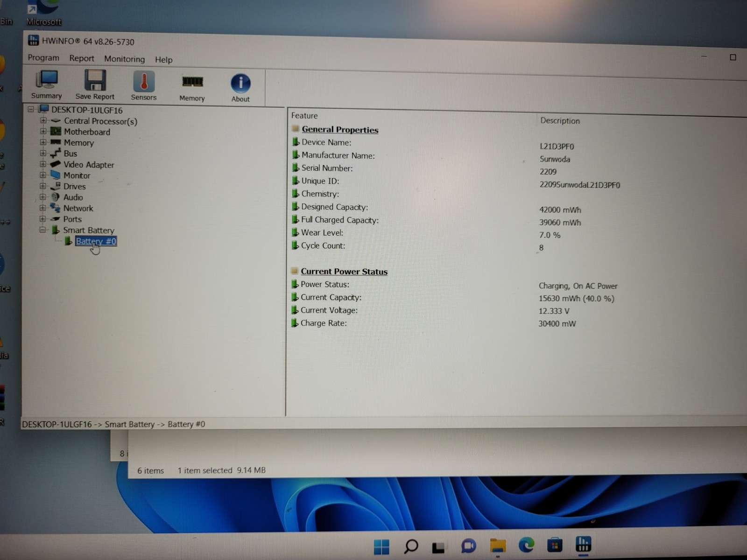The height and width of the screenshot is (560, 747).
Task: Launch Microsoft Edge from the taskbar
Action: click(x=526, y=545)
